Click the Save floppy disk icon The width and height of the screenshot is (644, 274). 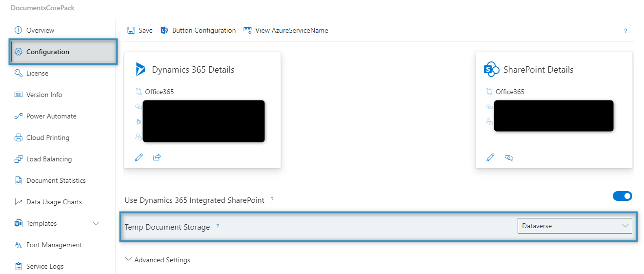131,30
